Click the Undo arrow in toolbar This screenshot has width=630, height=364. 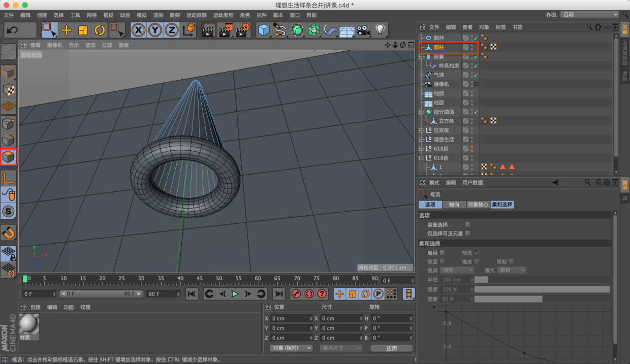[12, 30]
